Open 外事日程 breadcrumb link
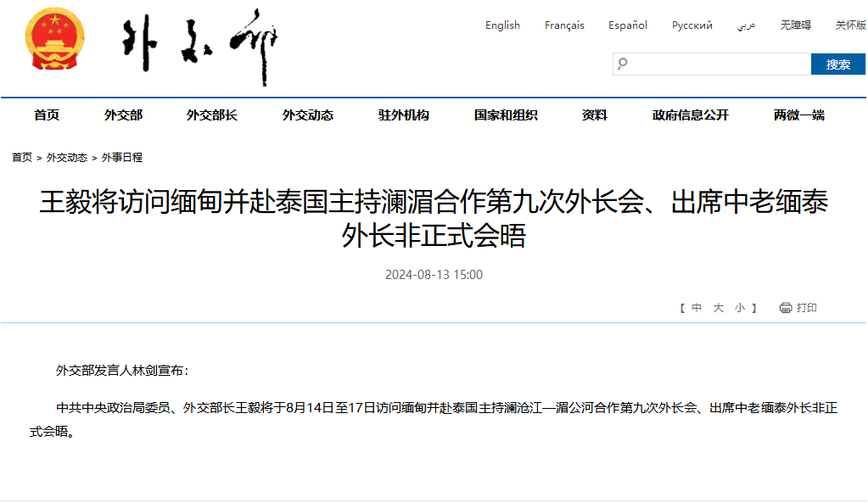 tap(122, 158)
